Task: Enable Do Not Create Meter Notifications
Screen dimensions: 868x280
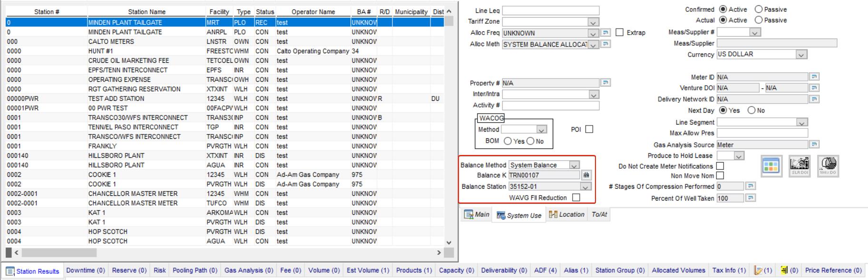Action: pyautogui.click(x=720, y=166)
